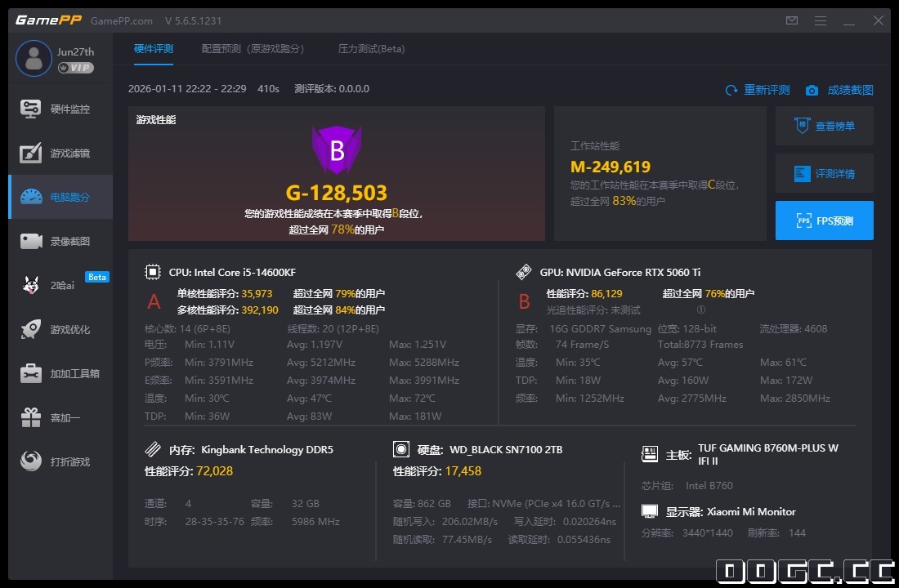
Task: Open the 查看榜单 leaderboard
Action: coord(824,126)
